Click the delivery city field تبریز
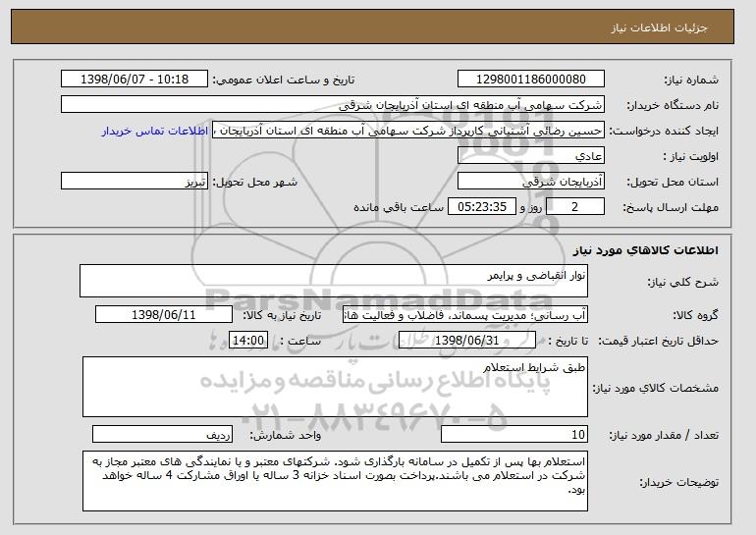 135,182
